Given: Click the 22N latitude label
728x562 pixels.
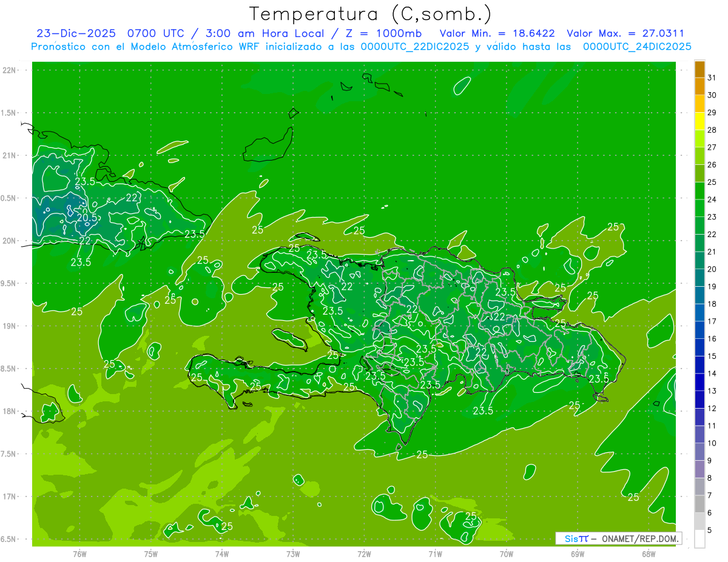Looking at the screenshot, I should click(x=10, y=70).
